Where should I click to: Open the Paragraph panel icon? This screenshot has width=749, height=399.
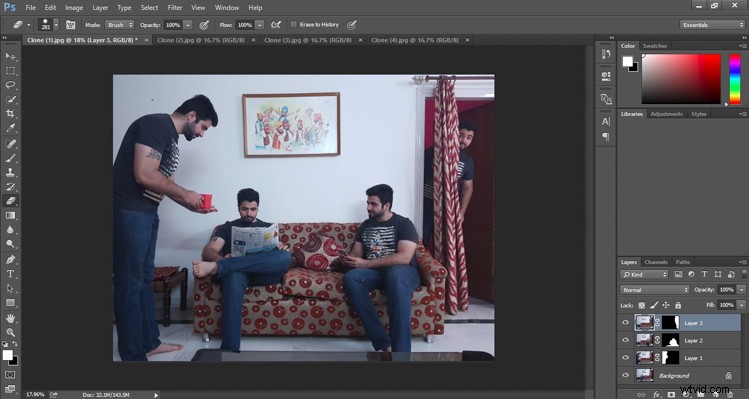point(606,137)
